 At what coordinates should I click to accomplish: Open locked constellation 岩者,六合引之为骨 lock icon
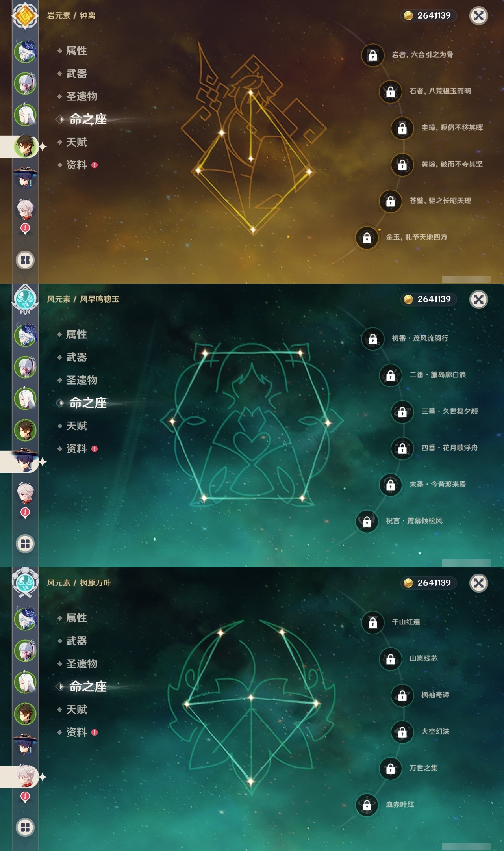[372, 55]
